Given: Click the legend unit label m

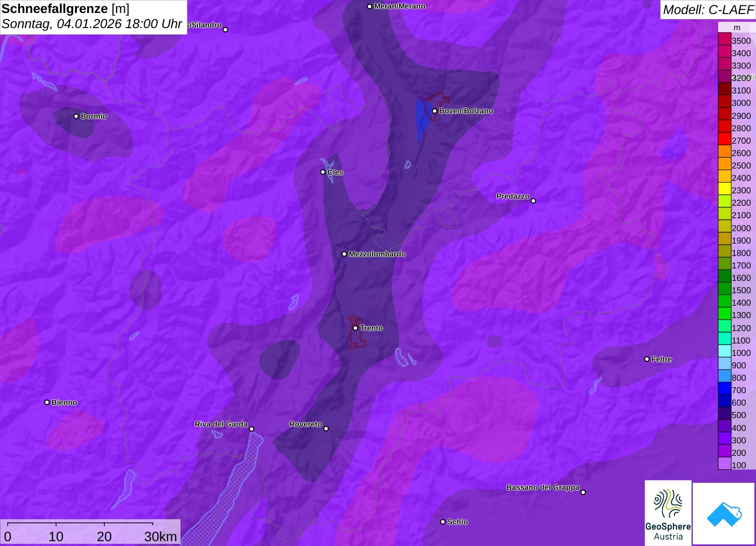Looking at the screenshot, I should point(737,28).
